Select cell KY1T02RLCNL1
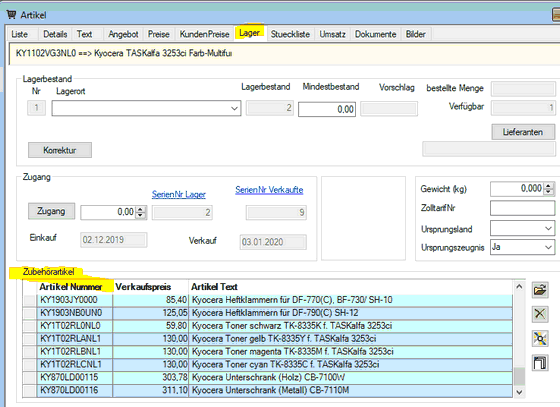The width and height of the screenshot is (560, 407). click(x=74, y=364)
